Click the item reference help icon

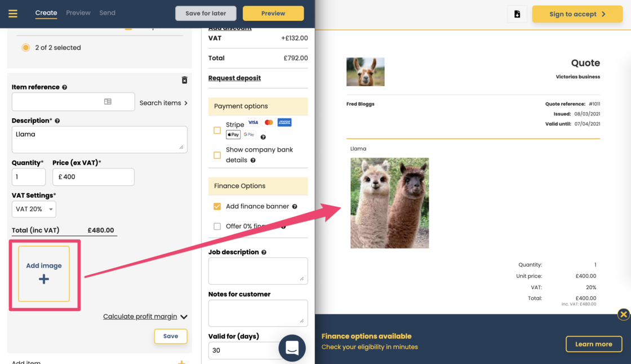click(x=65, y=87)
